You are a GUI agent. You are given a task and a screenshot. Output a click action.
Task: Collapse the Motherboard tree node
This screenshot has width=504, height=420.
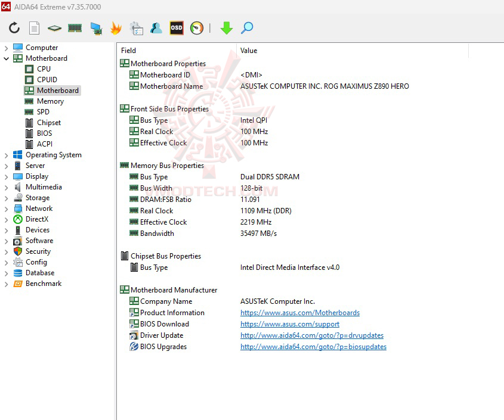pyautogui.click(x=6, y=58)
